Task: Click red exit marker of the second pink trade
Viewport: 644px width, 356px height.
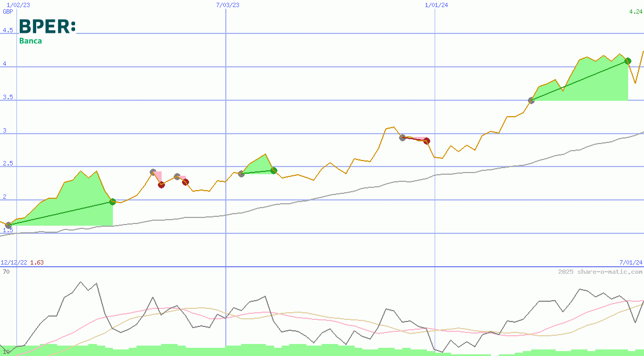Action: [x=185, y=182]
